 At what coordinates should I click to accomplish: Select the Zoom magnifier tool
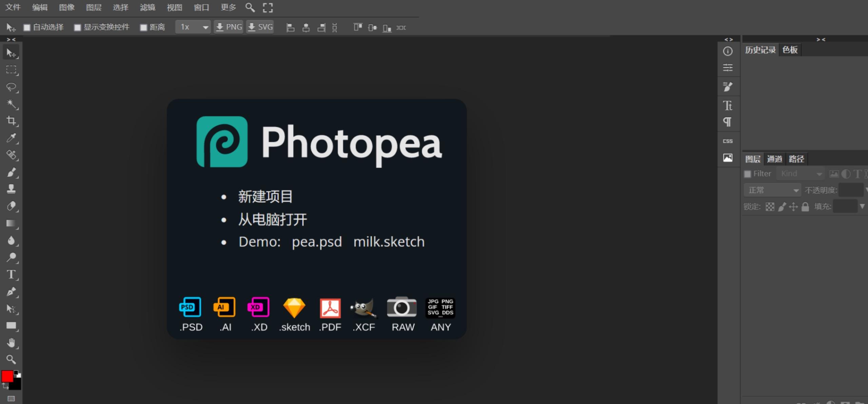click(x=11, y=359)
